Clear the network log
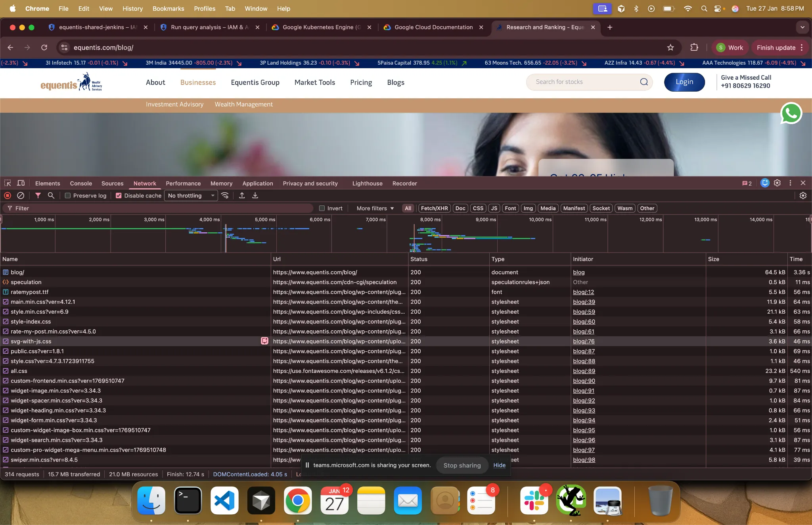812x525 pixels. (21, 195)
